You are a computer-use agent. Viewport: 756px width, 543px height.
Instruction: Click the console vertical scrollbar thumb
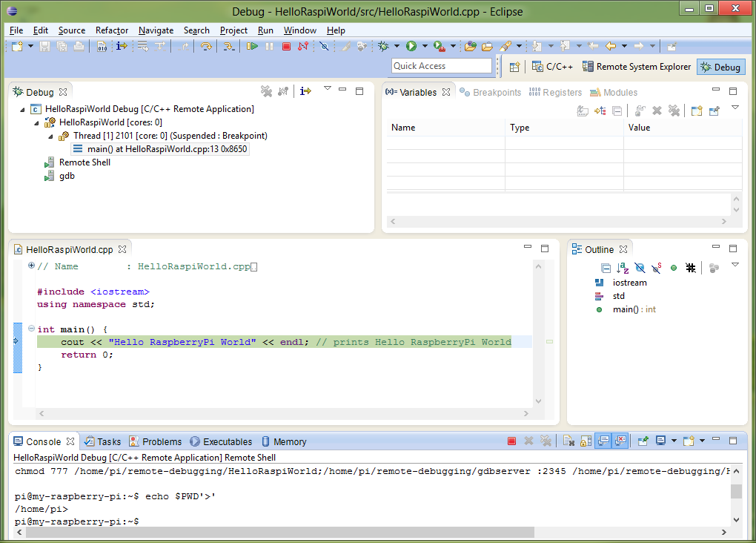736,491
